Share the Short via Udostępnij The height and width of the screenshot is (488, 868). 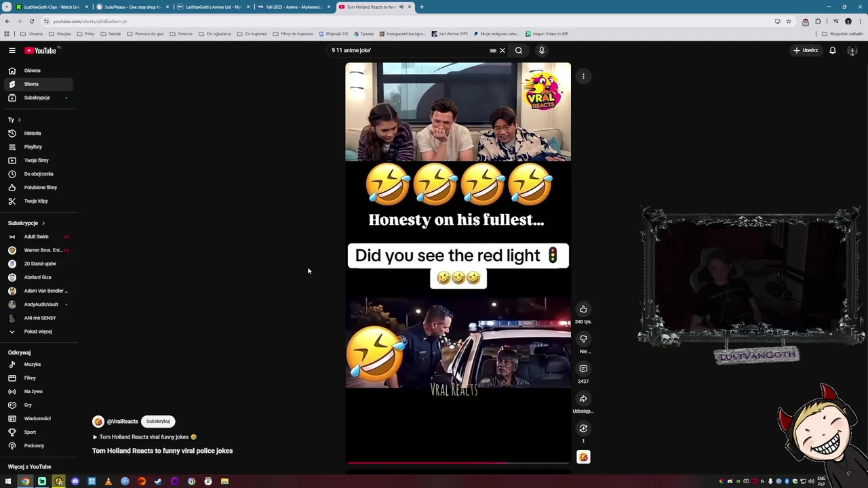(583, 399)
